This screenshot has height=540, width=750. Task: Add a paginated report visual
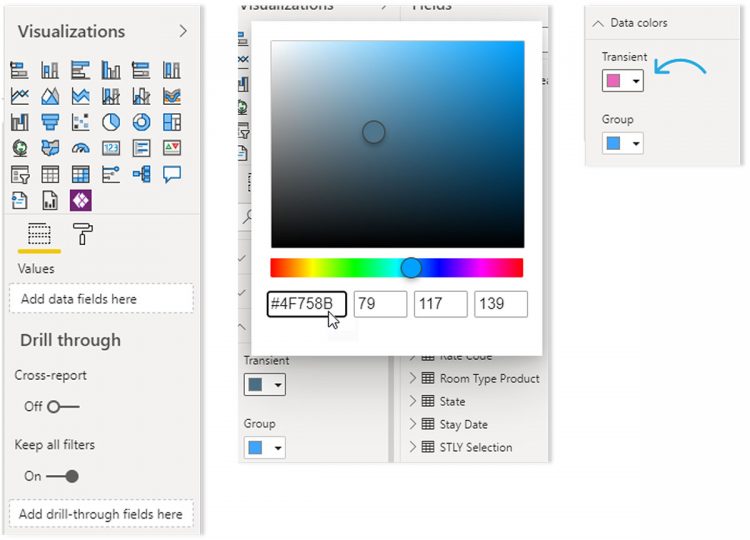pos(50,200)
